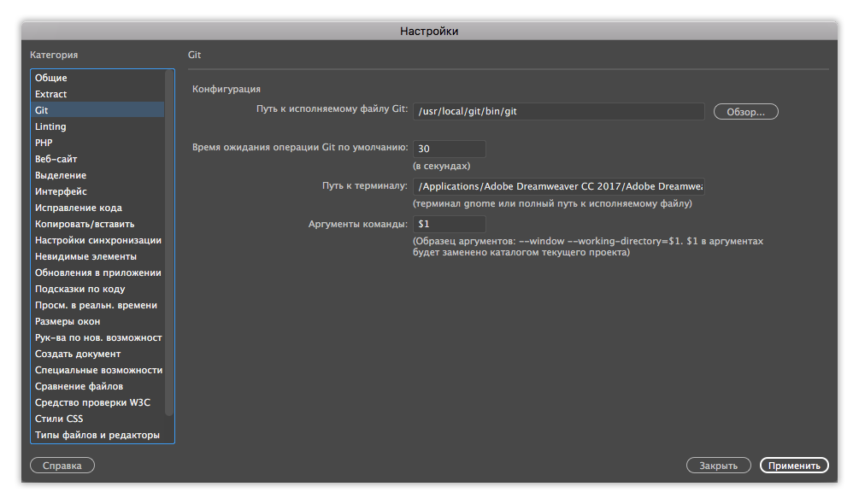
Task: Open Help via the Справка button
Action: [x=62, y=465]
